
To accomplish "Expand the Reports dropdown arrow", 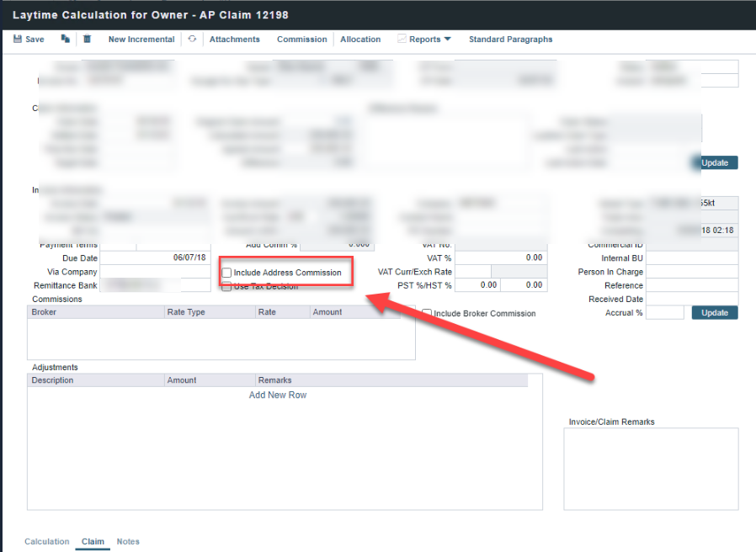I will pyautogui.click(x=448, y=40).
